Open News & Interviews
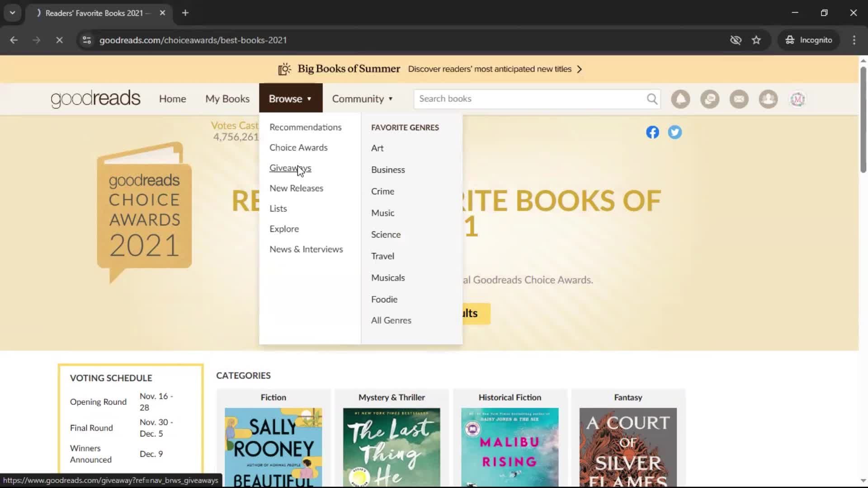 306,249
